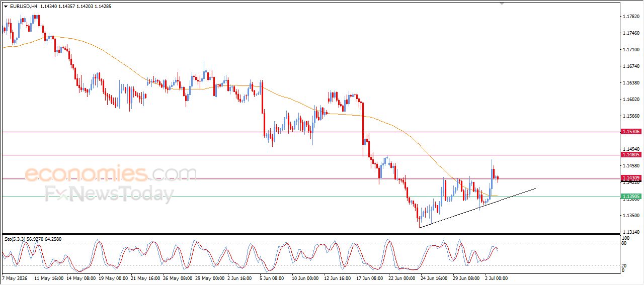Screen dimensions: 644x285
Task: Select the 1.14805 red price label
Action: tap(631, 155)
